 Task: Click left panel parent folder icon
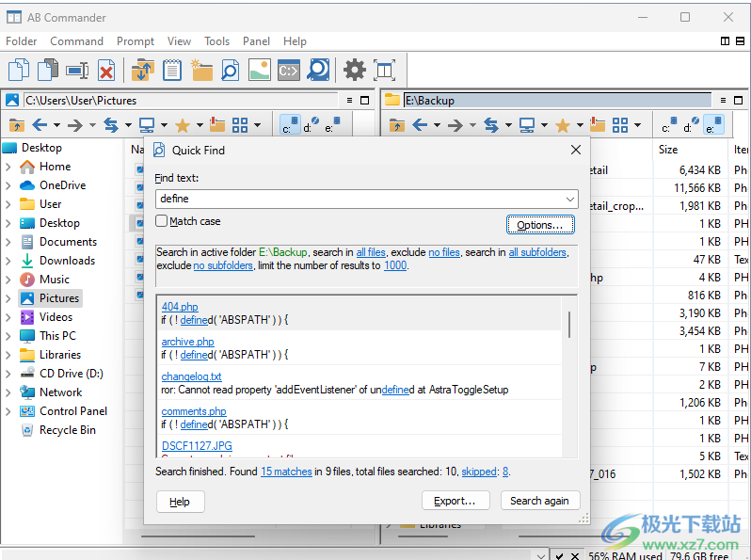(x=17, y=125)
